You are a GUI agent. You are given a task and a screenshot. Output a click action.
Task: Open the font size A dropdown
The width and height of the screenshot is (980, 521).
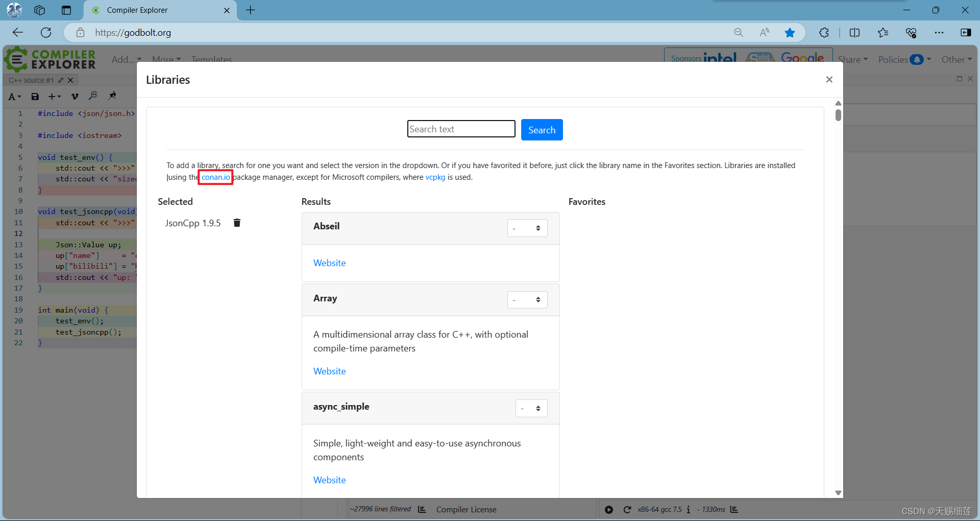[x=15, y=97]
